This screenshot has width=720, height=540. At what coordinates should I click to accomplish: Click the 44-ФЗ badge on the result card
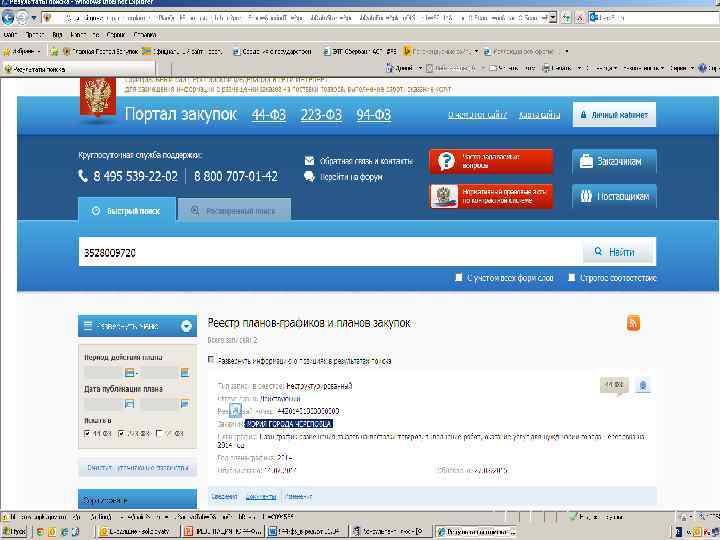click(x=614, y=385)
